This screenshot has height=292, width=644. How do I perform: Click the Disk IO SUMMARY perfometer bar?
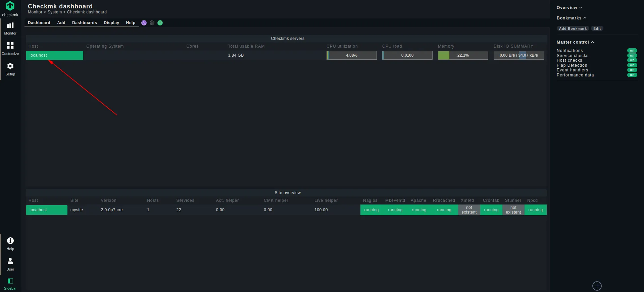[519, 55]
